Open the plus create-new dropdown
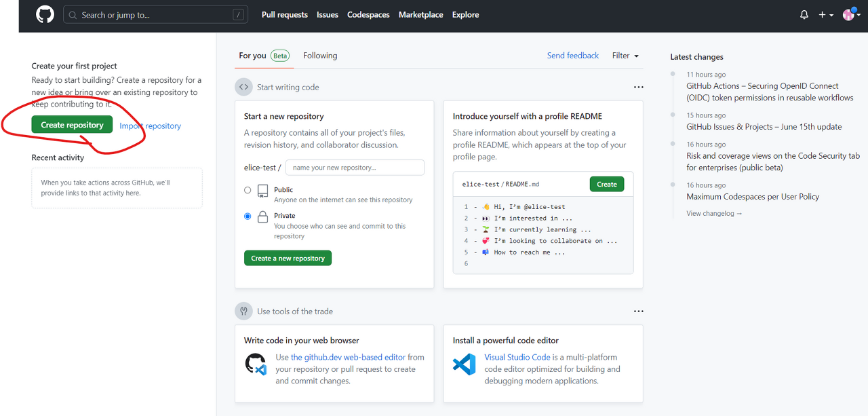The image size is (868, 416). pyautogui.click(x=826, y=14)
